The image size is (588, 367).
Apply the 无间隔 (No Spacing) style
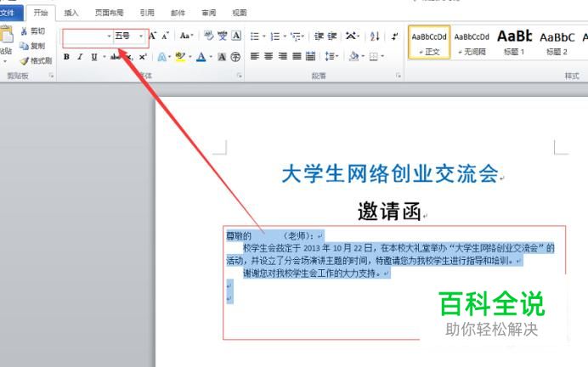pos(472,42)
